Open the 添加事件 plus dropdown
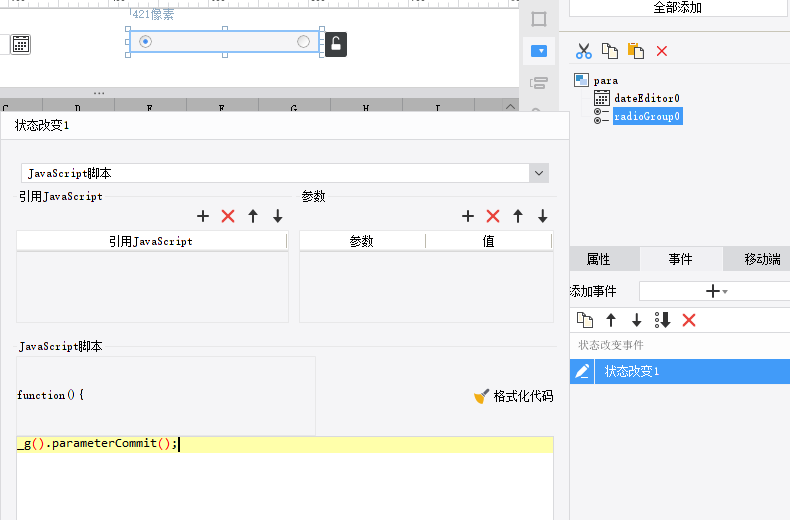This screenshot has height=520, width=790. point(713,291)
